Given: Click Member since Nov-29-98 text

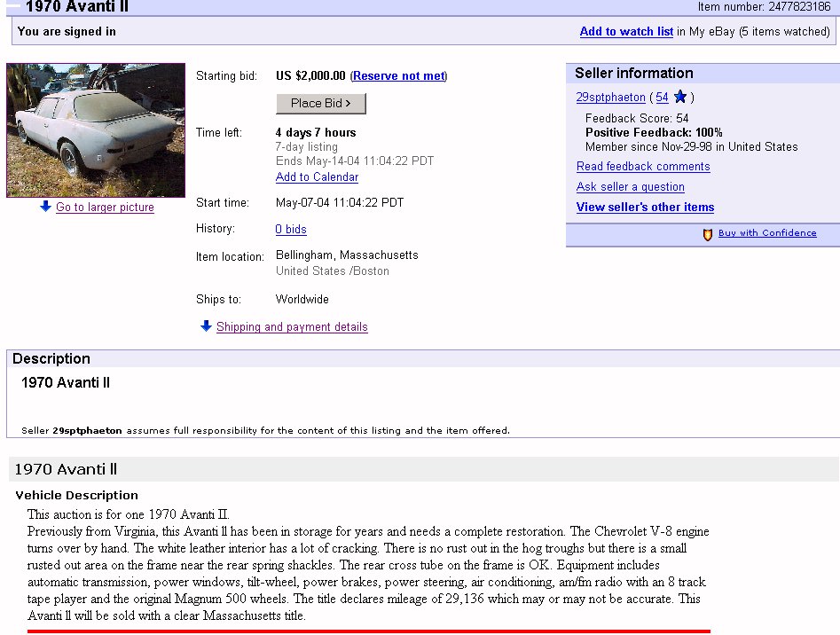Looking at the screenshot, I should point(692,147).
